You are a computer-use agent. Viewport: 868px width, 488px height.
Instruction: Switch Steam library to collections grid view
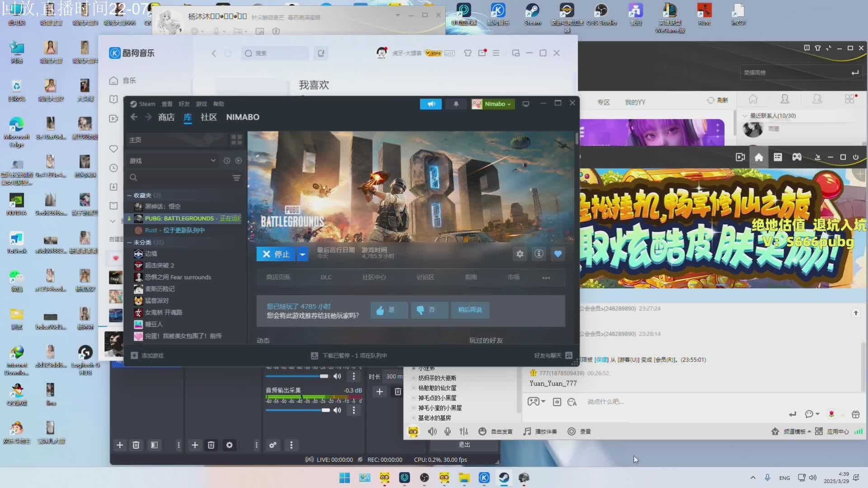pyautogui.click(x=236, y=140)
